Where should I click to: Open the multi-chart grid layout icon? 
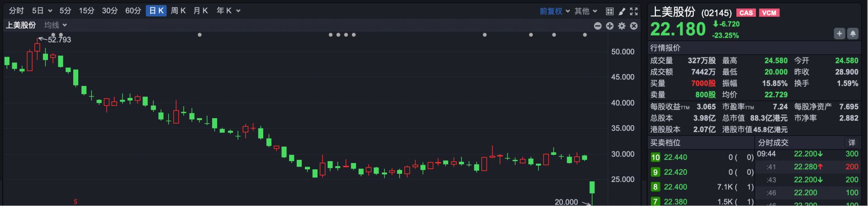610,11
